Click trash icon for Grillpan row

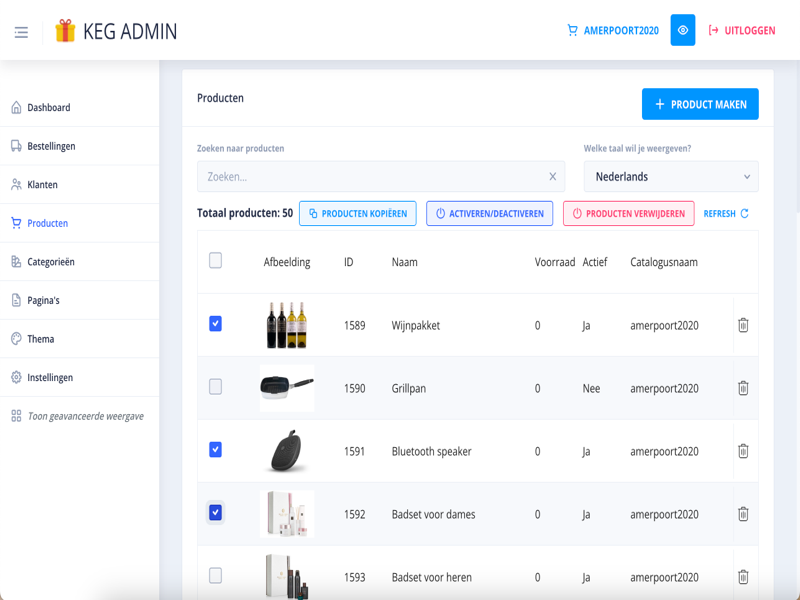(x=743, y=388)
